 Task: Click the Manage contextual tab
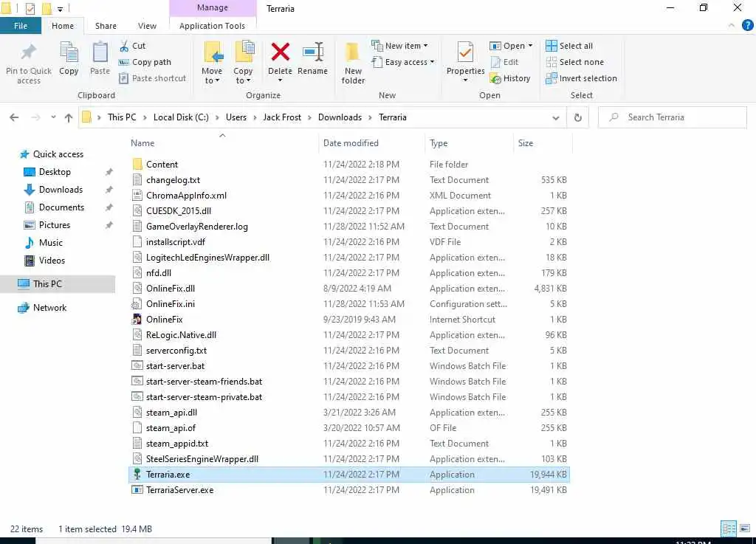point(212,7)
